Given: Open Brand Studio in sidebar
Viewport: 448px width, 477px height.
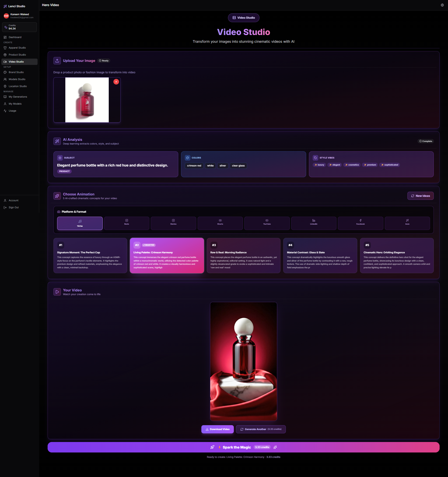Looking at the screenshot, I should (16, 72).
